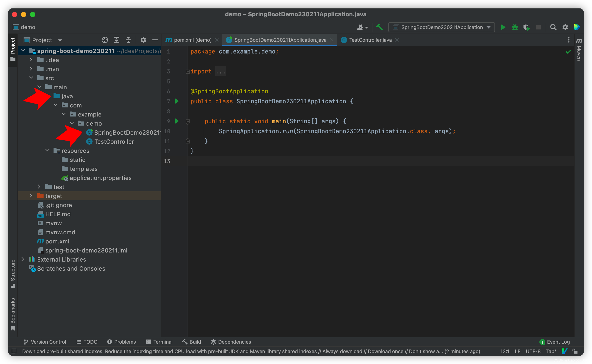Open Search Everywhere magnifier

(553, 27)
